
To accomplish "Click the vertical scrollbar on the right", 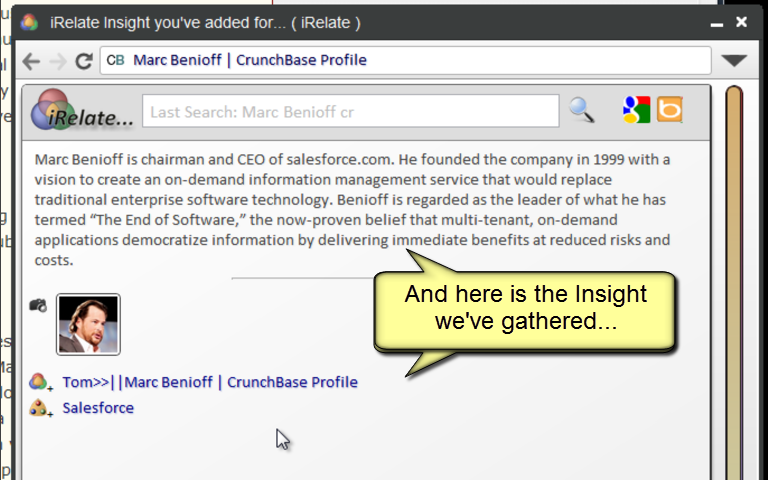I will tap(734, 282).
